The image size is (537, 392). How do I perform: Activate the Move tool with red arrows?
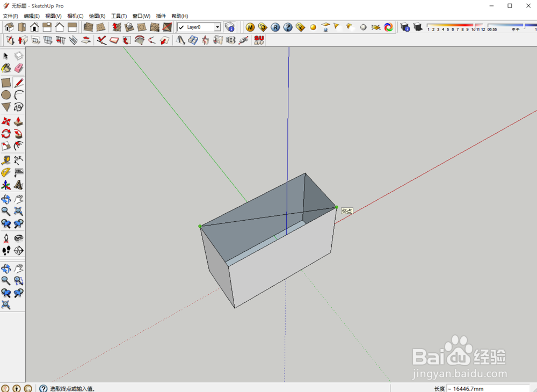click(x=6, y=121)
